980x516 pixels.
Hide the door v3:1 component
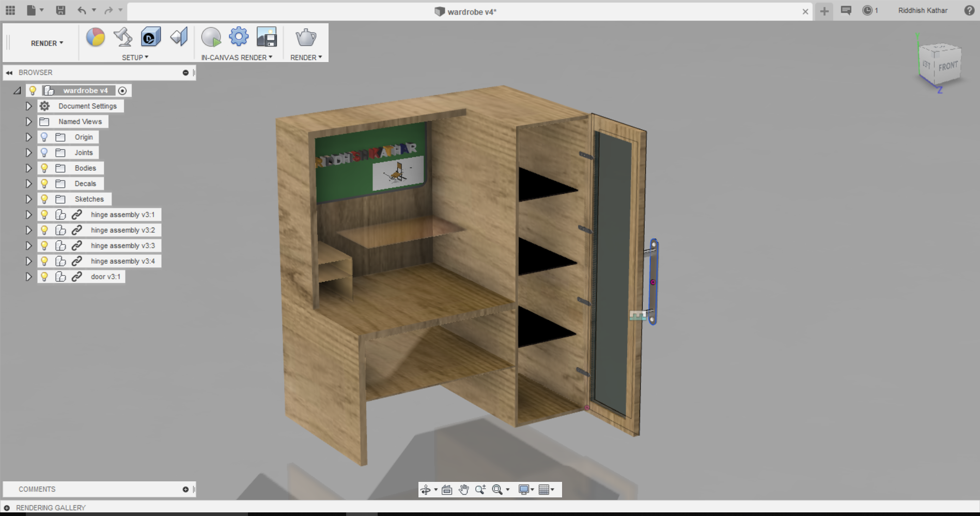44,277
